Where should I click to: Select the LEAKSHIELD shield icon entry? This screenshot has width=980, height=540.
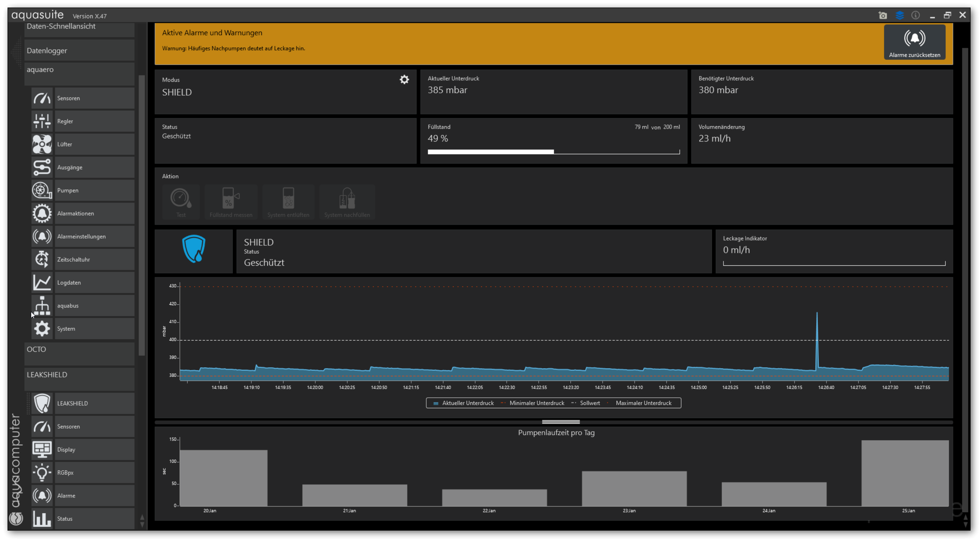point(42,403)
